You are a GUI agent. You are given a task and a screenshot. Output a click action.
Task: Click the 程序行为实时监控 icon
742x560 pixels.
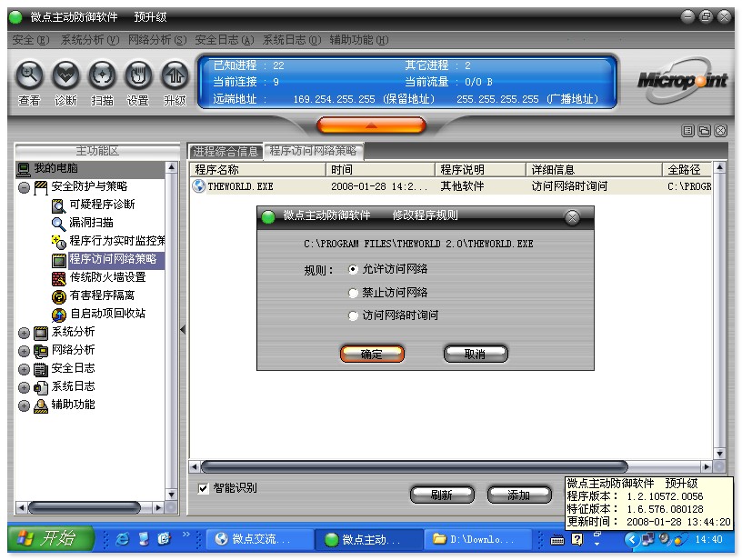coord(58,242)
